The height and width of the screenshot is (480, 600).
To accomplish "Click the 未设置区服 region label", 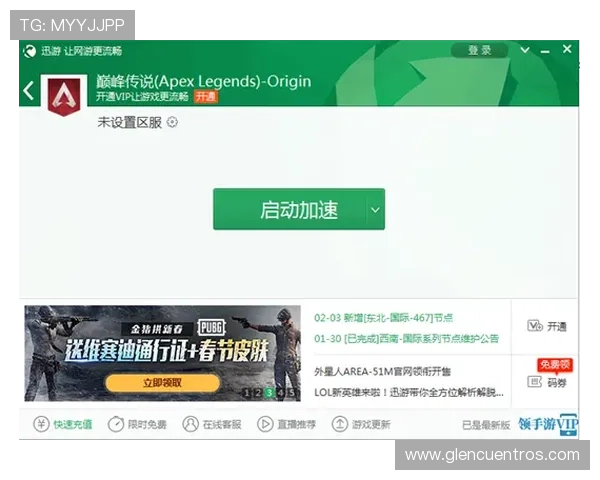I will tap(130, 122).
